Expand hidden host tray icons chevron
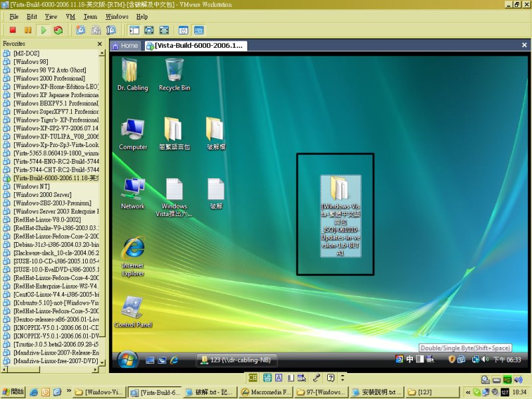532x399 pixels. click(468, 392)
